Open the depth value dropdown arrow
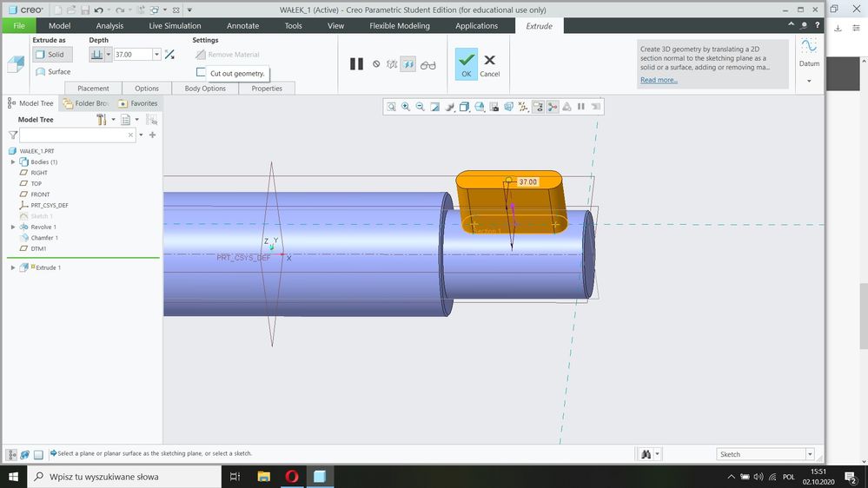The image size is (868, 488). (x=156, y=54)
